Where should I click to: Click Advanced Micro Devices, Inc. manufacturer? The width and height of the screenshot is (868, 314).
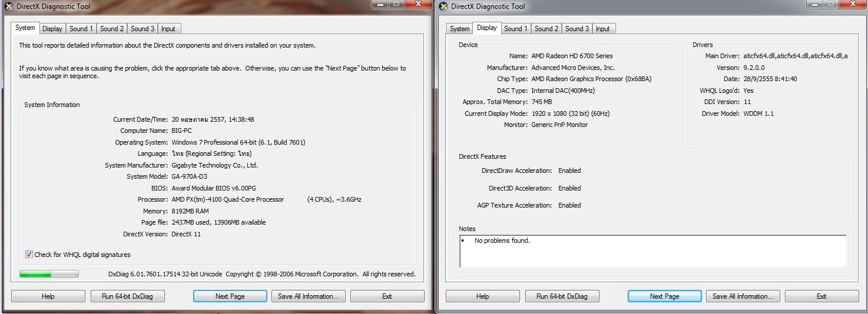(573, 68)
